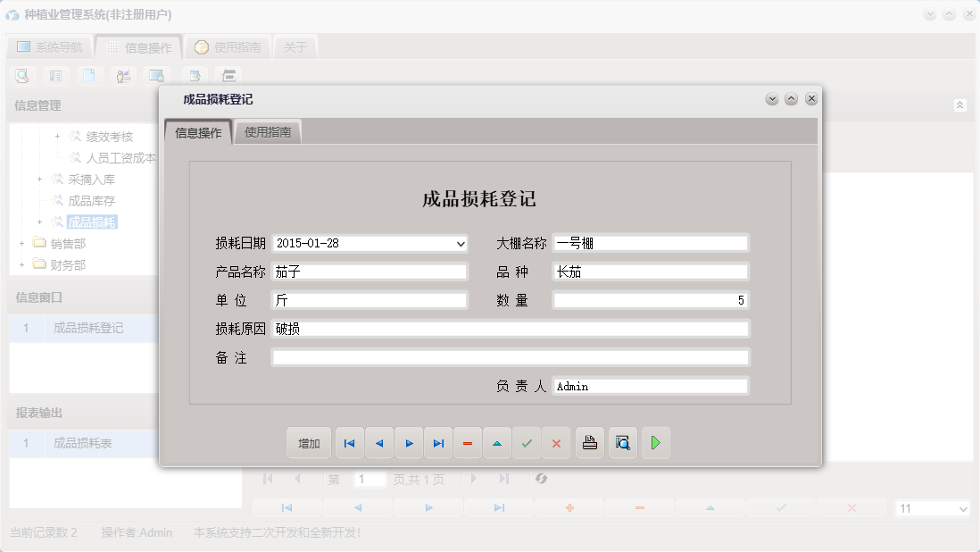
Task: Select the personnel chart icon on the toolbar
Action: click(124, 75)
